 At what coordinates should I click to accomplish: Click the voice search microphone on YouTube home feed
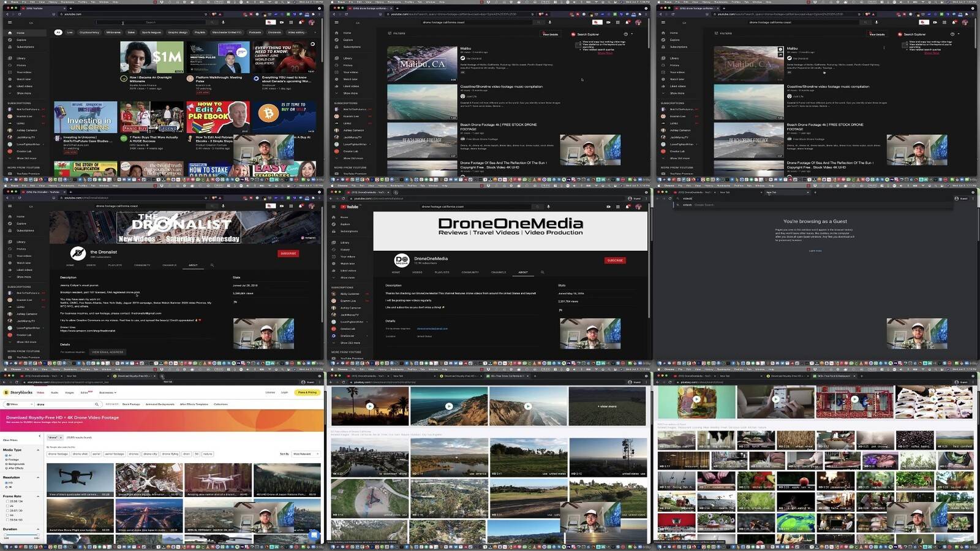(224, 23)
